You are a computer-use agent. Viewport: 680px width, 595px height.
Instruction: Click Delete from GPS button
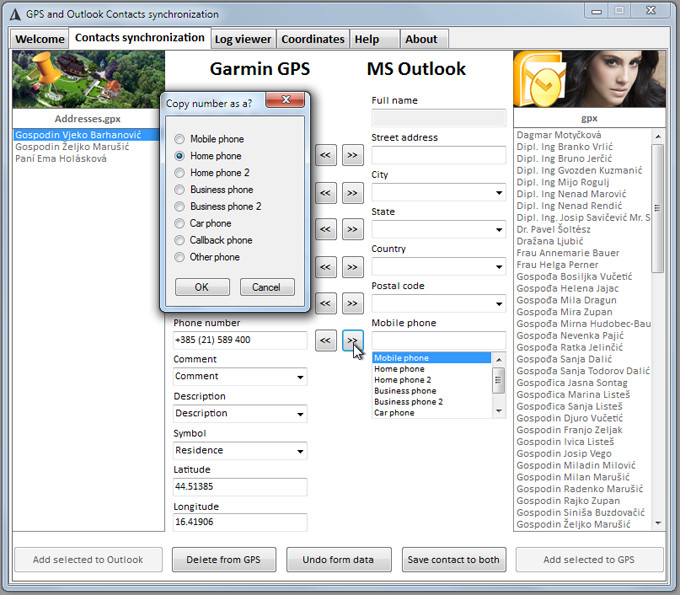pyautogui.click(x=224, y=560)
